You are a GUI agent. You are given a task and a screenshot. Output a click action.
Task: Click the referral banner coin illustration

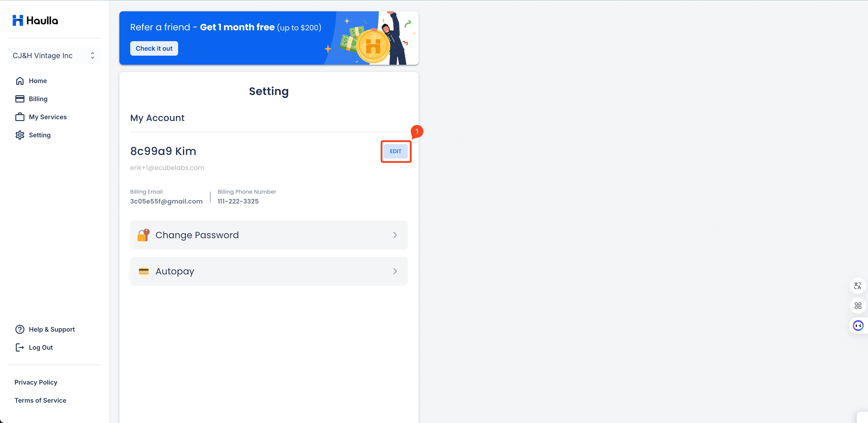click(373, 47)
